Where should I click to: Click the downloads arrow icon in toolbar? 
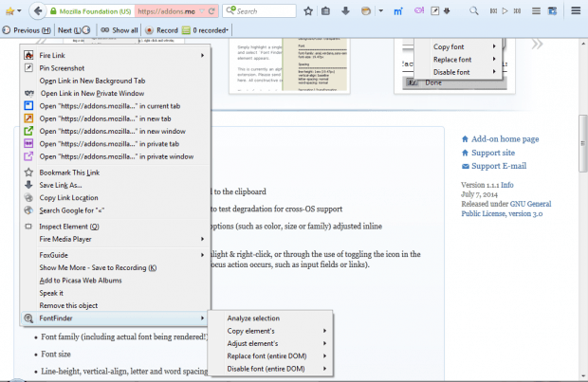point(344,11)
